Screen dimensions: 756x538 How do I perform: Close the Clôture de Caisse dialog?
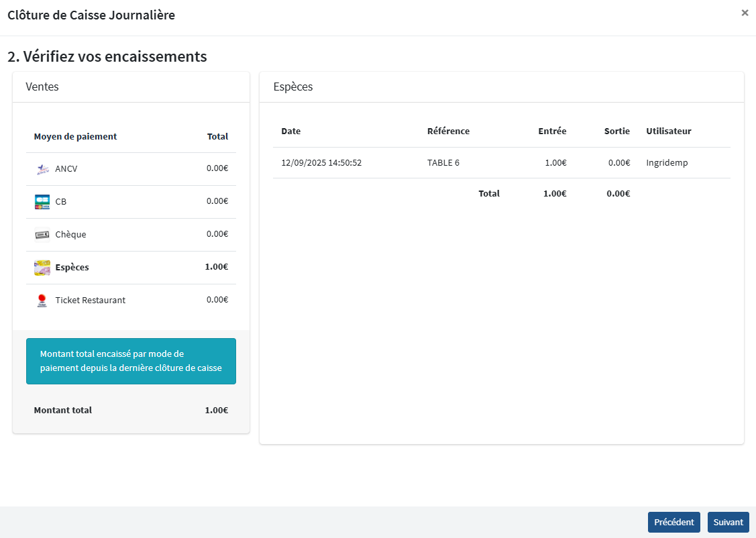[745, 13]
